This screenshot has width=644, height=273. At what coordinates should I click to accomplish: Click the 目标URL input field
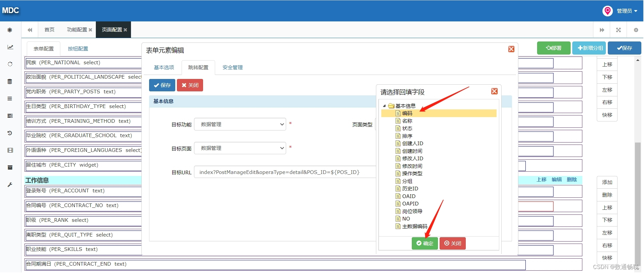point(285,172)
